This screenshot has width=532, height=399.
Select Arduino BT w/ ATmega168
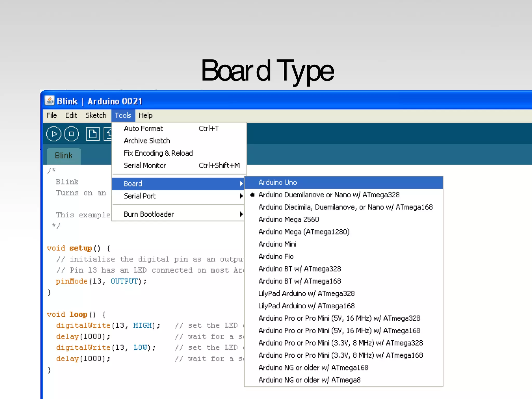coord(344,281)
